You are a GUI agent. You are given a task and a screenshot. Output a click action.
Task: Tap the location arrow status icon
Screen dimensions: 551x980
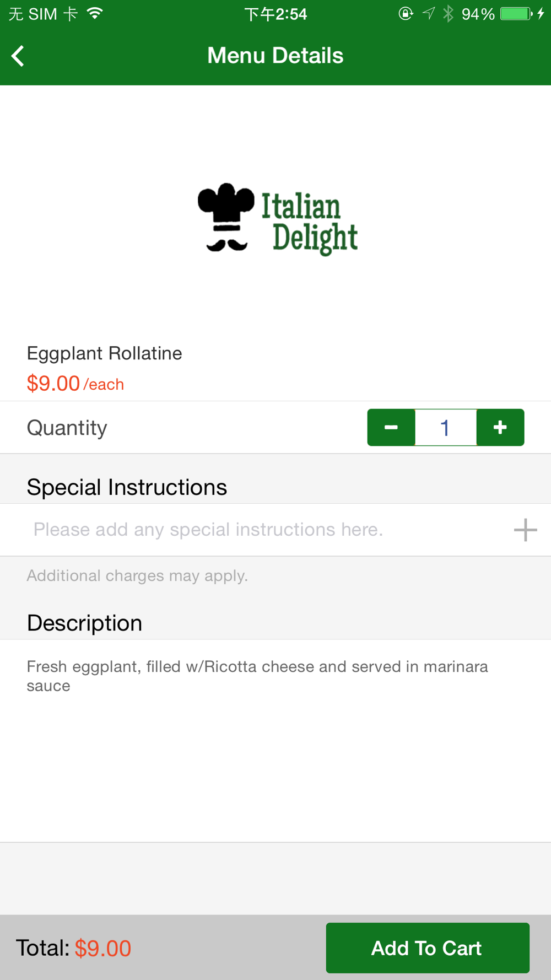pos(429,14)
